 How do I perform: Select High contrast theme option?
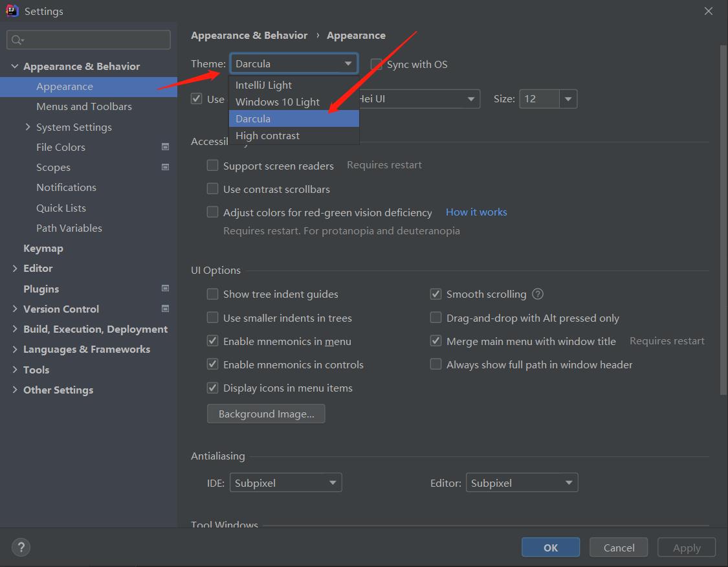294,135
